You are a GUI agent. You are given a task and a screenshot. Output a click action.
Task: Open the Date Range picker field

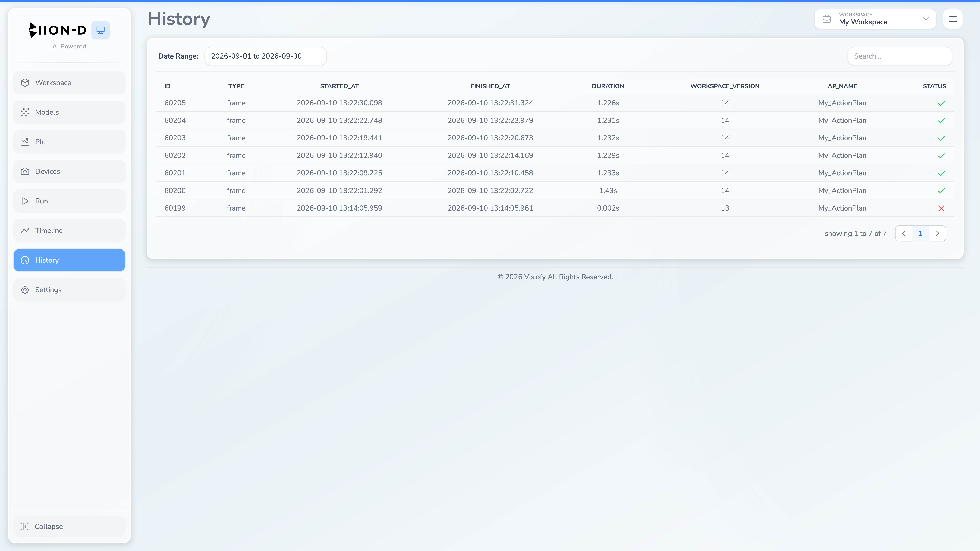[x=266, y=56]
